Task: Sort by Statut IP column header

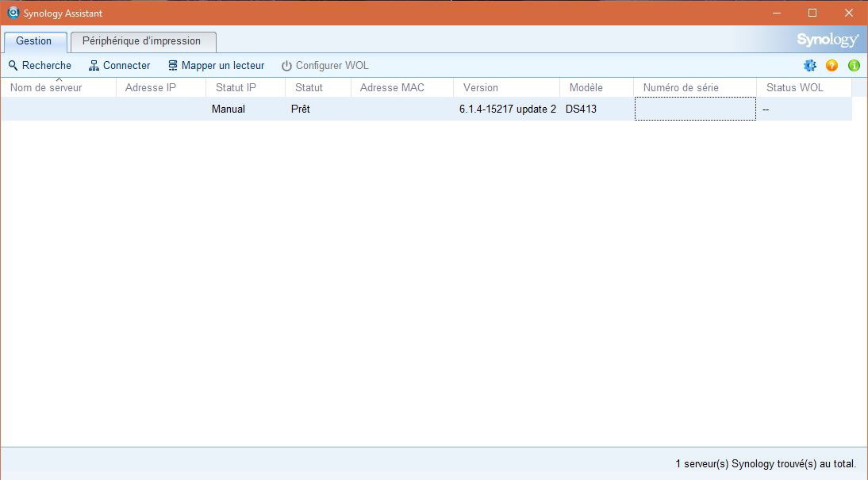Action: click(x=246, y=87)
